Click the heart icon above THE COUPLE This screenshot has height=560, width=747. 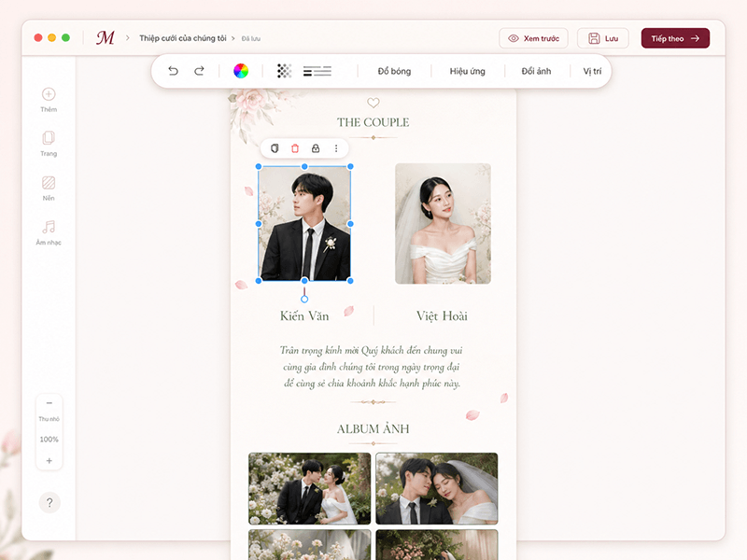point(373,103)
